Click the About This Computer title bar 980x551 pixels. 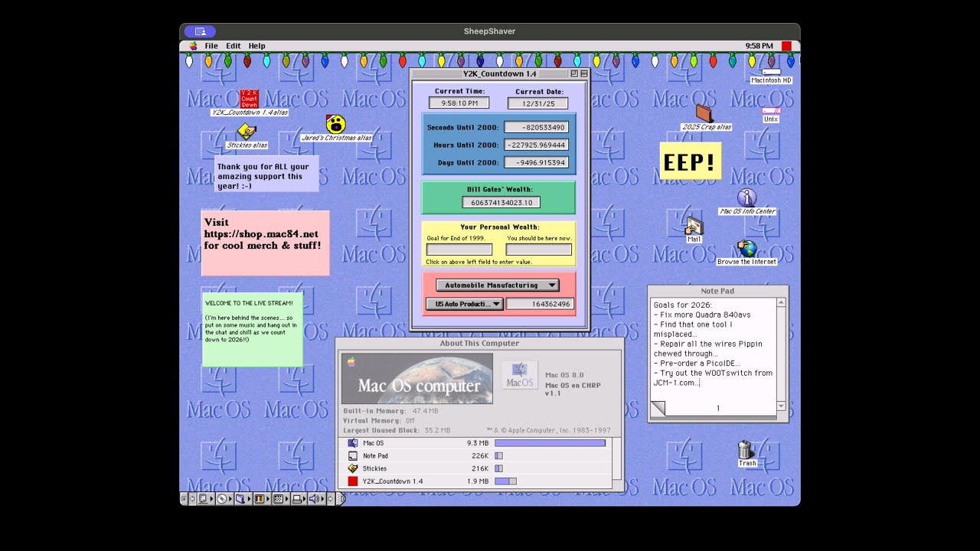[480, 343]
